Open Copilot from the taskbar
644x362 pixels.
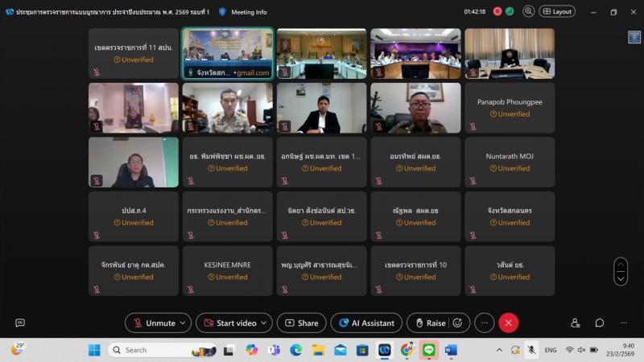(x=251, y=350)
